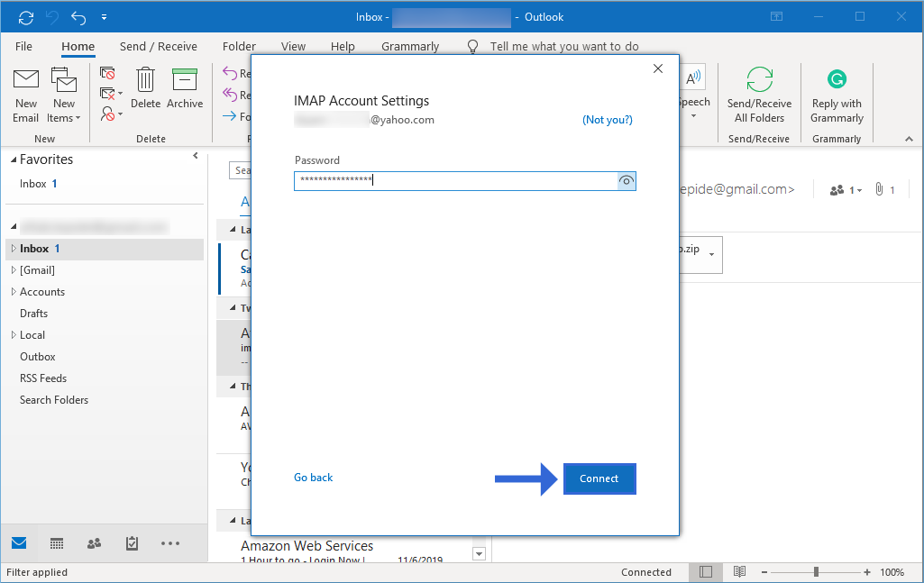Screen dimensions: 924x583
Task: Click the Ribbon Display Options icon
Action: [x=777, y=16]
